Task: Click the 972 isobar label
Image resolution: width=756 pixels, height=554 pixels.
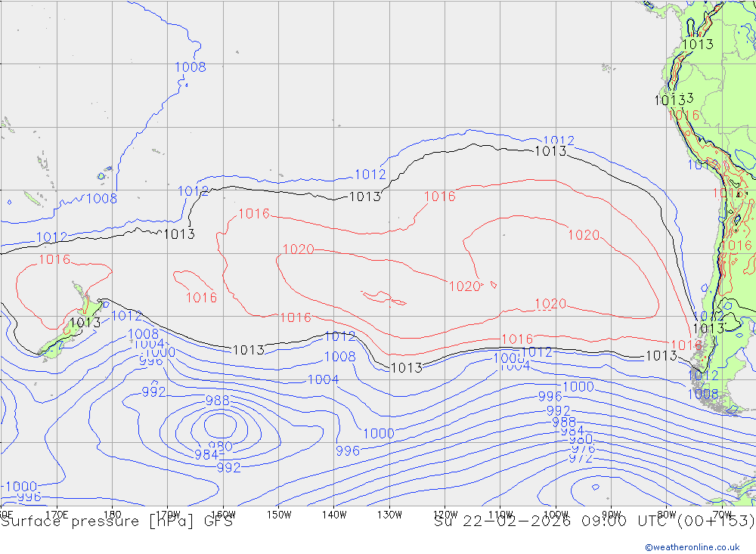Action: coord(581,458)
